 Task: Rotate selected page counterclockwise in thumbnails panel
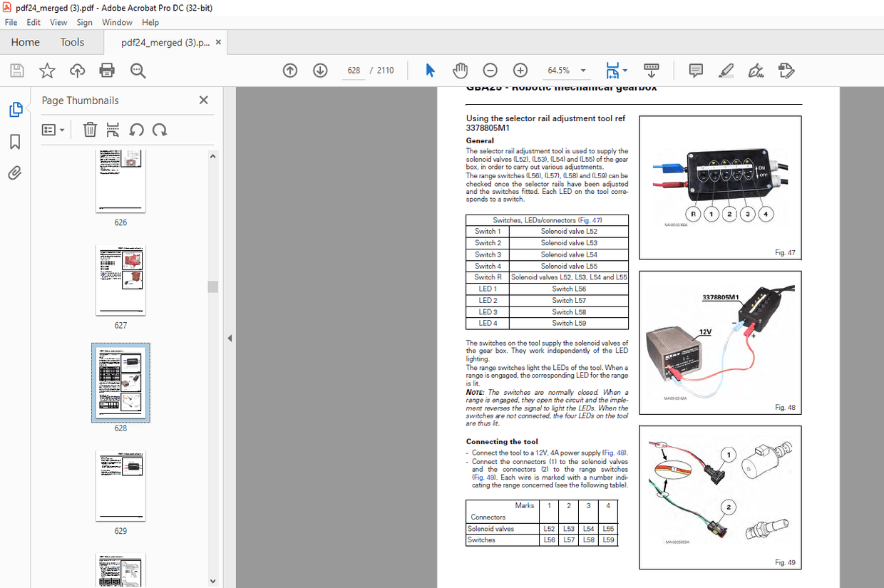[137, 130]
